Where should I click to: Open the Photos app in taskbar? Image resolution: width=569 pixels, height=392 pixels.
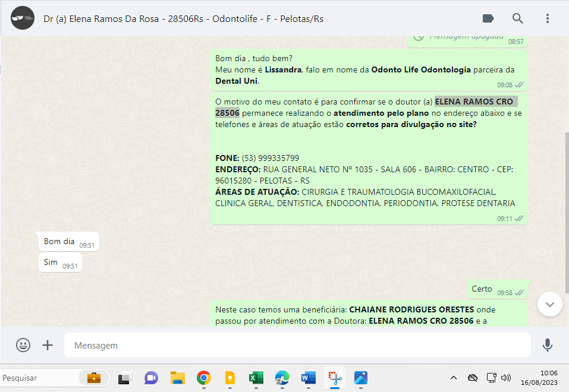[x=361, y=378]
